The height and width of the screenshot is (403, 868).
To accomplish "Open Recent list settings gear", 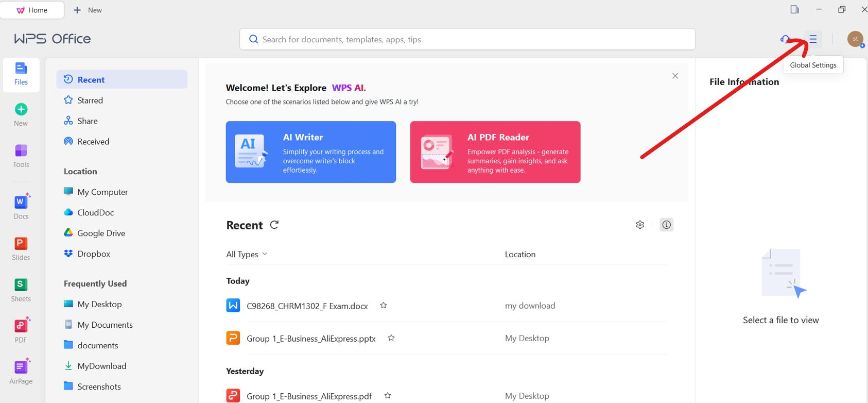I will click(x=640, y=225).
